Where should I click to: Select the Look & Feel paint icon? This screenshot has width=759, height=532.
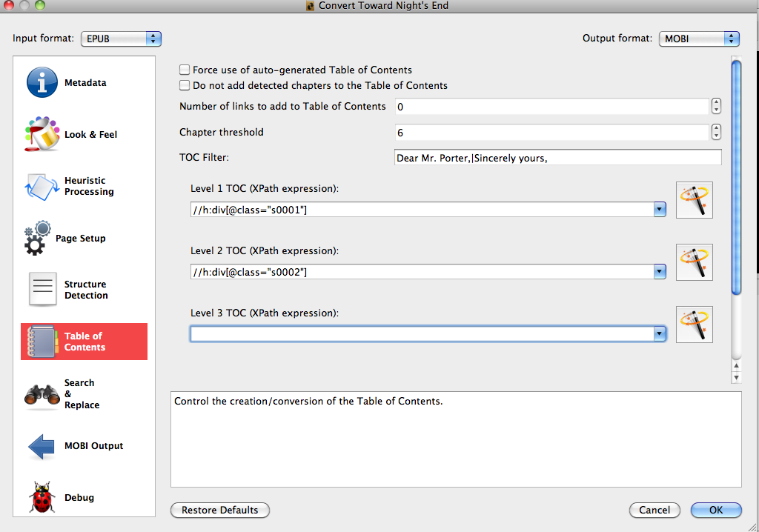pos(42,134)
